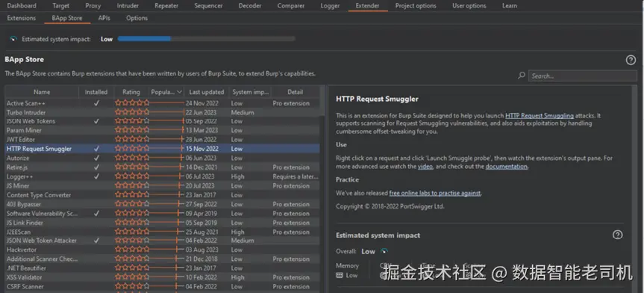Select the .NET Beautifier row

coord(162,268)
